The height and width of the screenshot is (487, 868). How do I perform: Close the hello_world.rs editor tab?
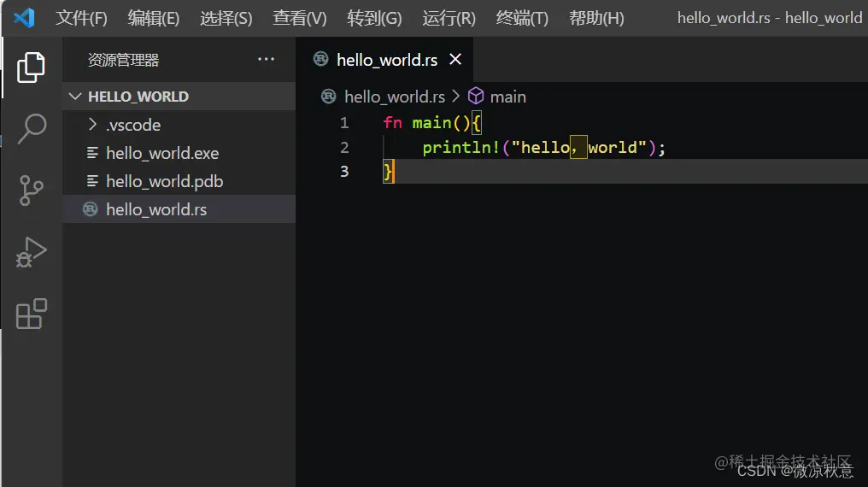455,59
